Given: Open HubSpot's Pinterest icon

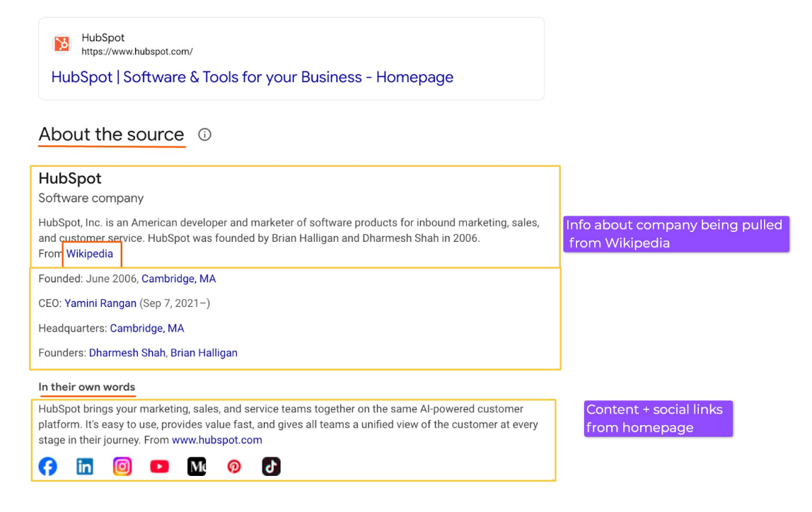Looking at the screenshot, I should pos(234,467).
